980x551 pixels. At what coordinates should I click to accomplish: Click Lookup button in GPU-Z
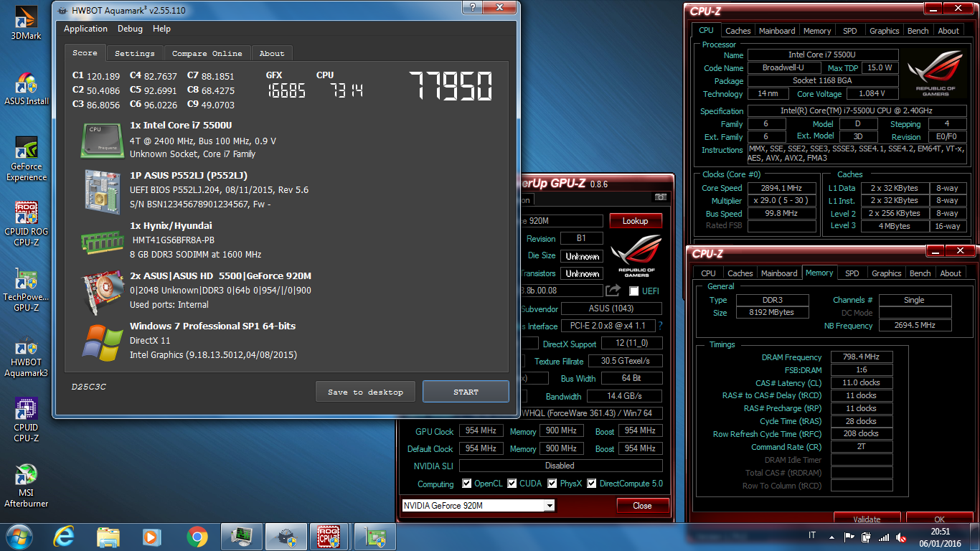[635, 221]
